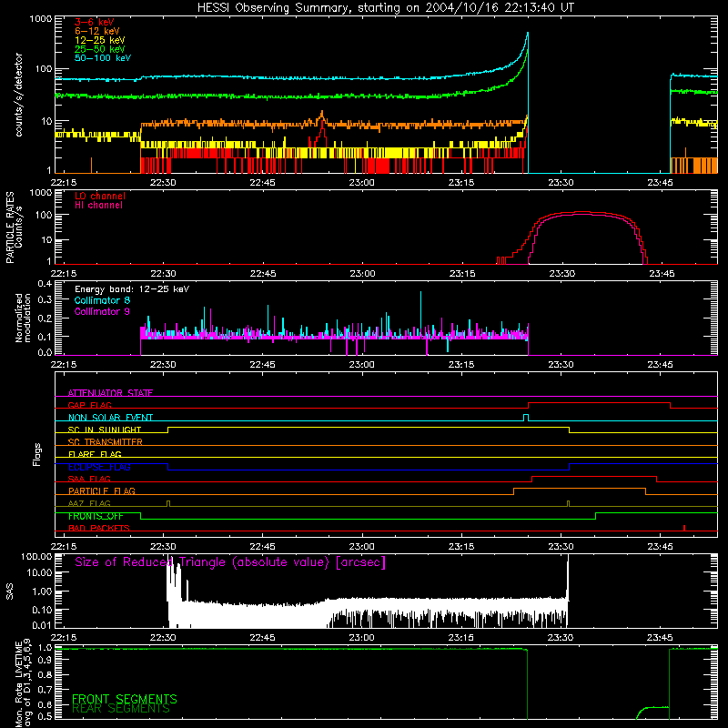
Task: Click the counts/s/detector axis label
Action: (x=18, y=95)
